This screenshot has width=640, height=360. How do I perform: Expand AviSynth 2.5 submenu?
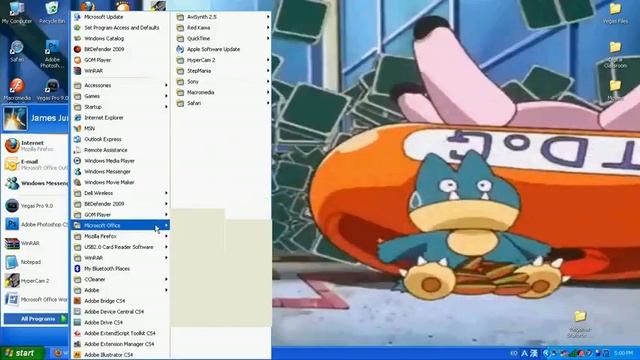(x=222, y=17)
